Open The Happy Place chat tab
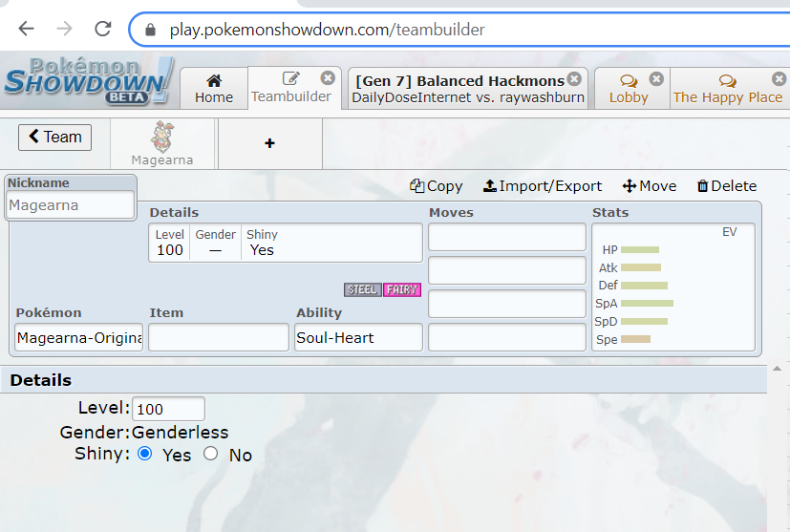Screen dimensions: 790x532 click(728, 88)
